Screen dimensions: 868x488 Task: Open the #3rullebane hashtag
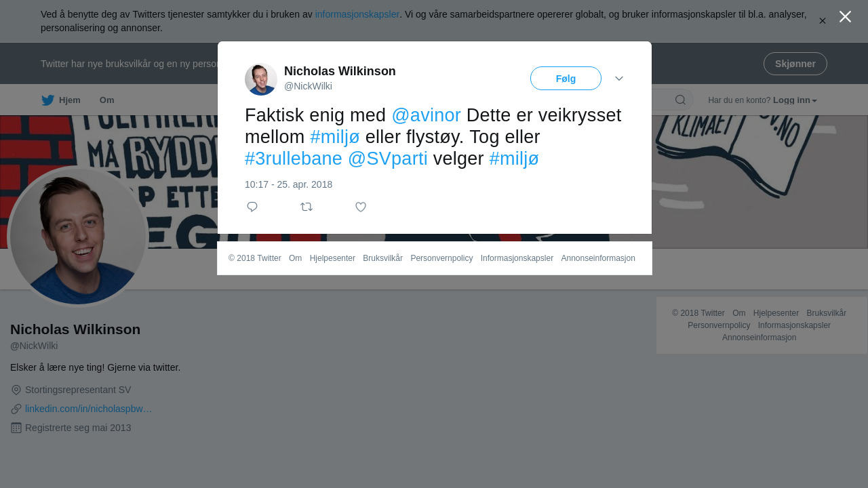[294, 159]
